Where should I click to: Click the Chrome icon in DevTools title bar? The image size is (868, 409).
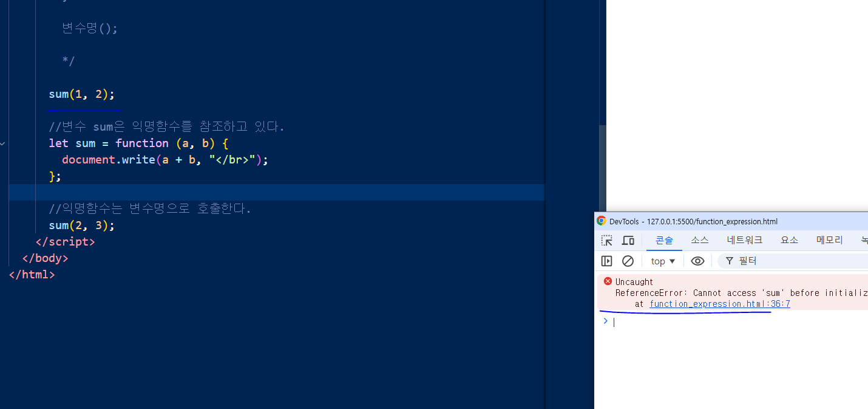click(601, 221)
